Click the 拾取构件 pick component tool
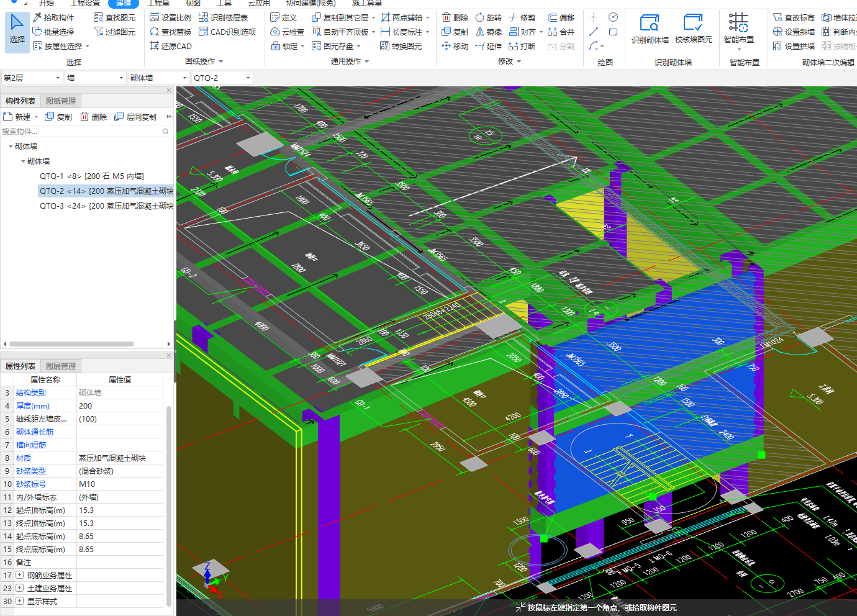The image size is (857, 616). [x=53, y=17]
